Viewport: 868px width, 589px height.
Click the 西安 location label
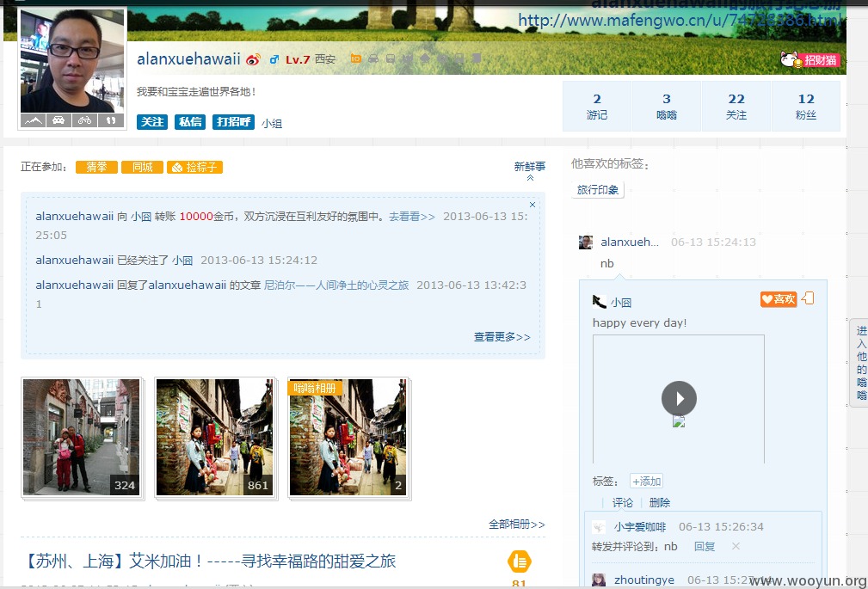[325, 59]
